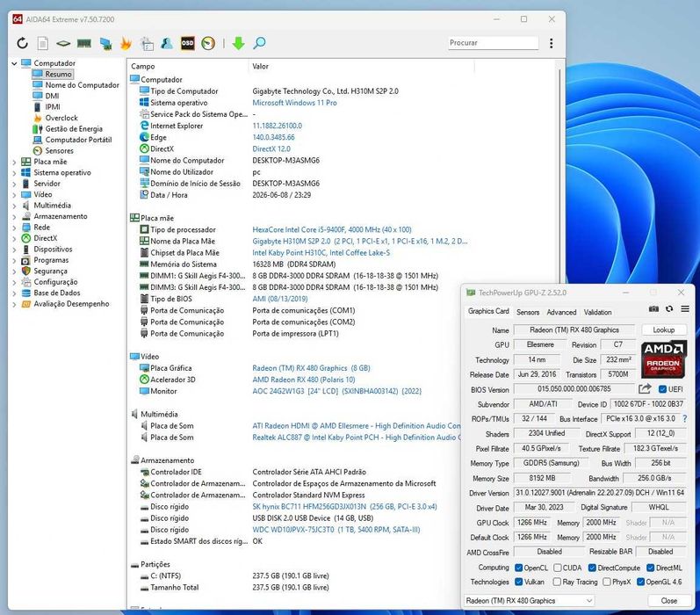The width and height of the screenshot is (700, 615).
Task: Switch to the Validation tab in GPU-Z
Action: pyautogui.click(x=598, y=312)
